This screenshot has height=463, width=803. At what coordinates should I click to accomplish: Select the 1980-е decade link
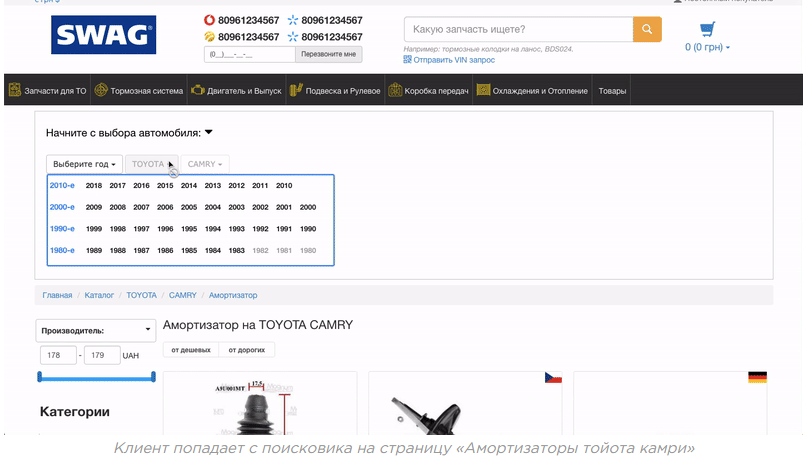pyautogui.click(x=62, y=250)
